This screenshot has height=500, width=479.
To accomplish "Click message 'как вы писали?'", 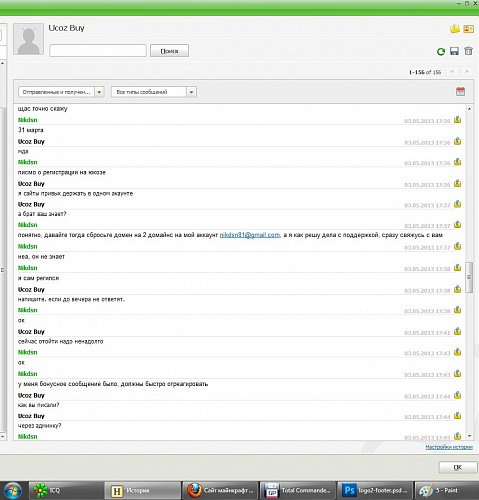I will (x=38, y=405).
